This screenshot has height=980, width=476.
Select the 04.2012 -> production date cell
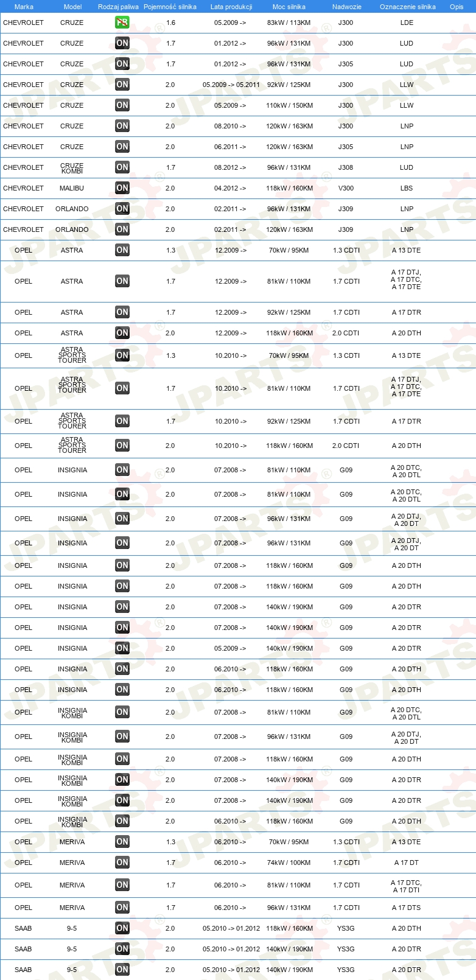point(230,188)
